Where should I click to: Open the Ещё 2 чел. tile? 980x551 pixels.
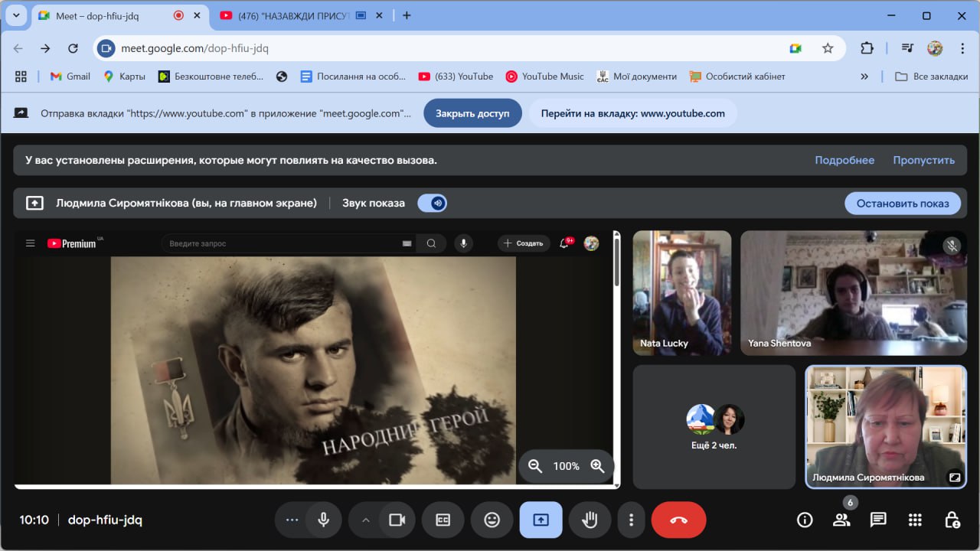coord(714,426)
